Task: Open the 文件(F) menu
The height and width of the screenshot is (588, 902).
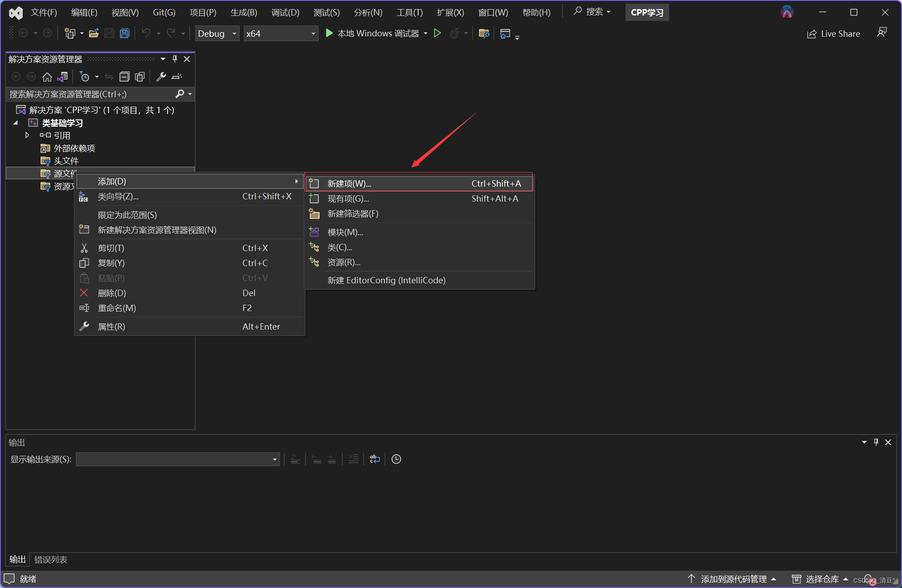Action: pyautogui.click(x=44, y=12)
